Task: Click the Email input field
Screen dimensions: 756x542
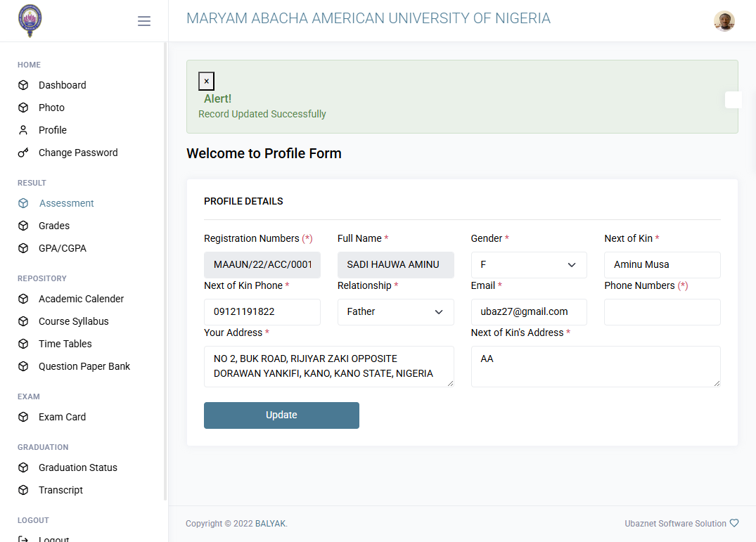Action: (x=529, y=311)
